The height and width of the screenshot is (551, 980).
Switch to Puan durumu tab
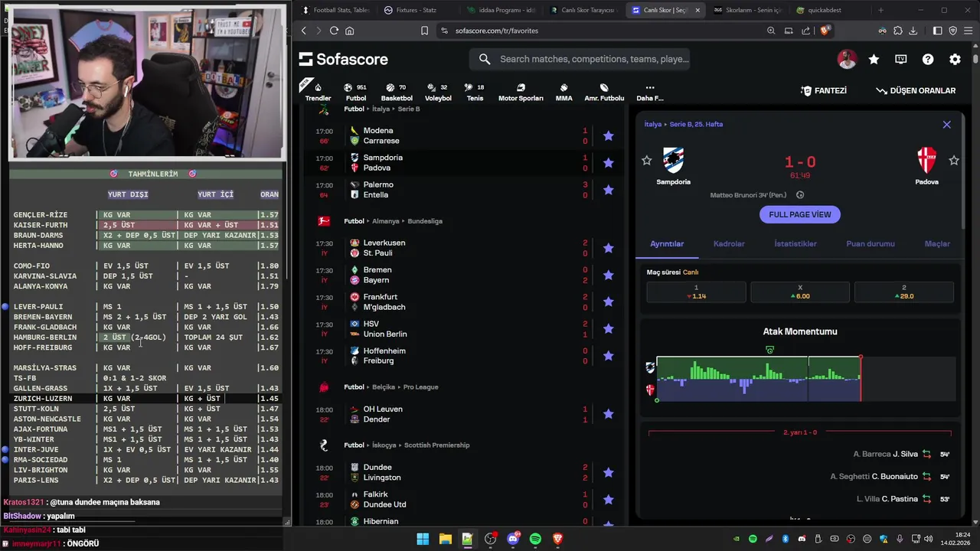coord(871,243)
